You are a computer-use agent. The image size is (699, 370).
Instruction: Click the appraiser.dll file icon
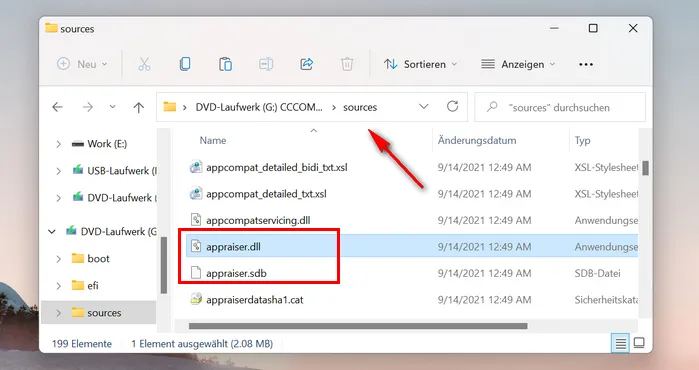coord(196,247)
